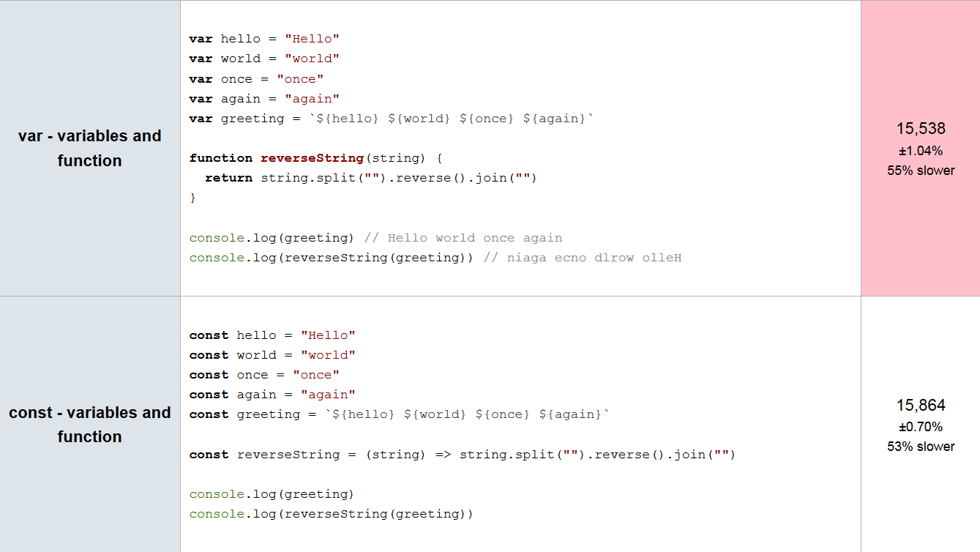Click the "// niaga ecno dlrow olleH" comment
The width and height of the screenshot is (980, 552).
(x=583, y=258)
